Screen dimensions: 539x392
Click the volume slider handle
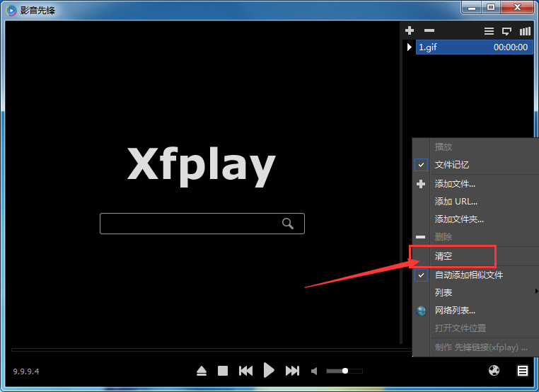click(345, 371)
